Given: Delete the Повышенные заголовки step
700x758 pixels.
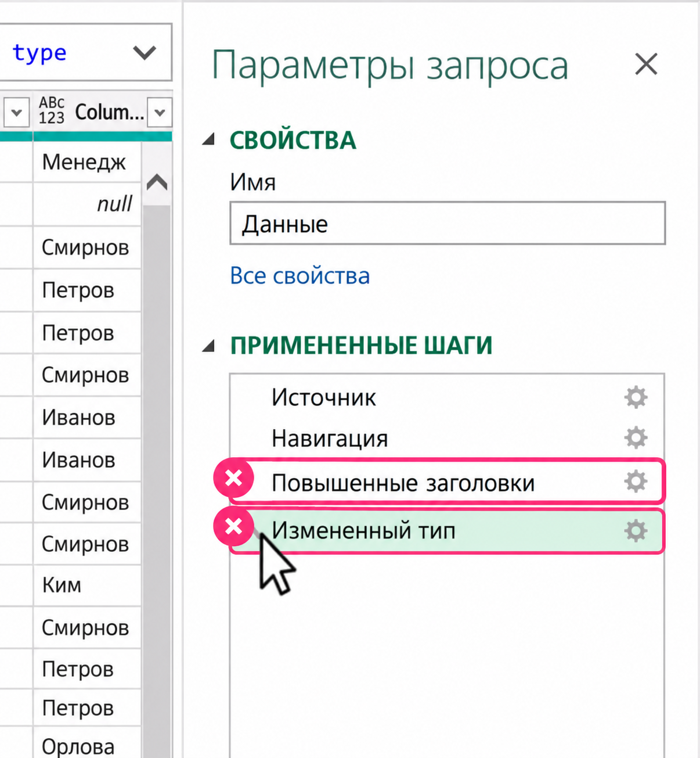Looking at the screenshot, I should pos(234,478).
